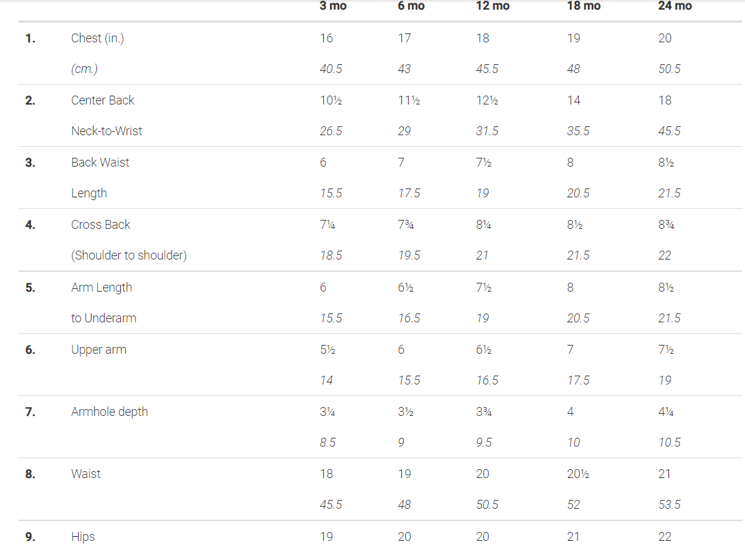Click row number 4 in the table
745x560 pixels.
click(30, 225)
